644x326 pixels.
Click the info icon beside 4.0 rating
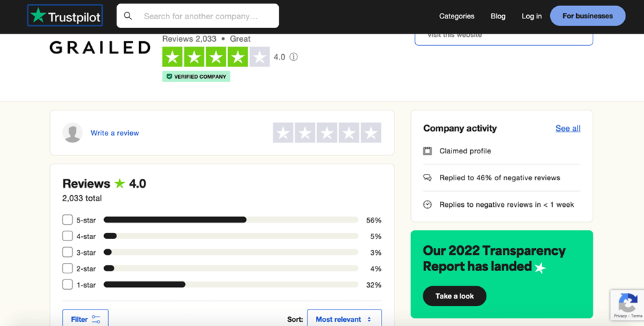point(294,57)
